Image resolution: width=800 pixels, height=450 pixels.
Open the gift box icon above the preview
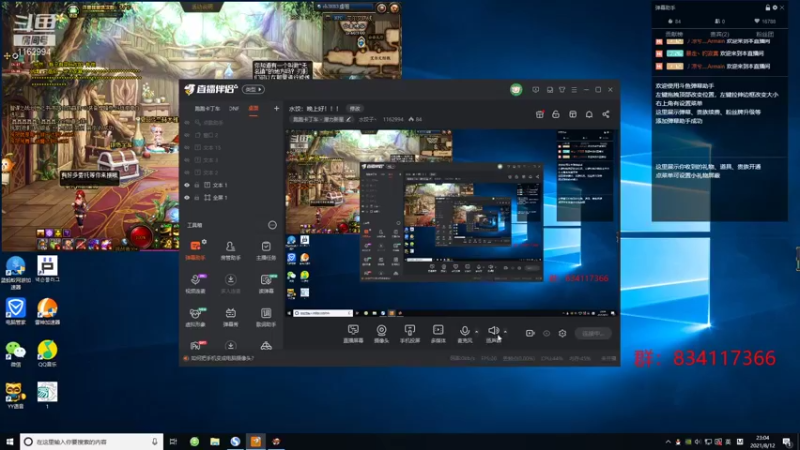pos(539,114)
